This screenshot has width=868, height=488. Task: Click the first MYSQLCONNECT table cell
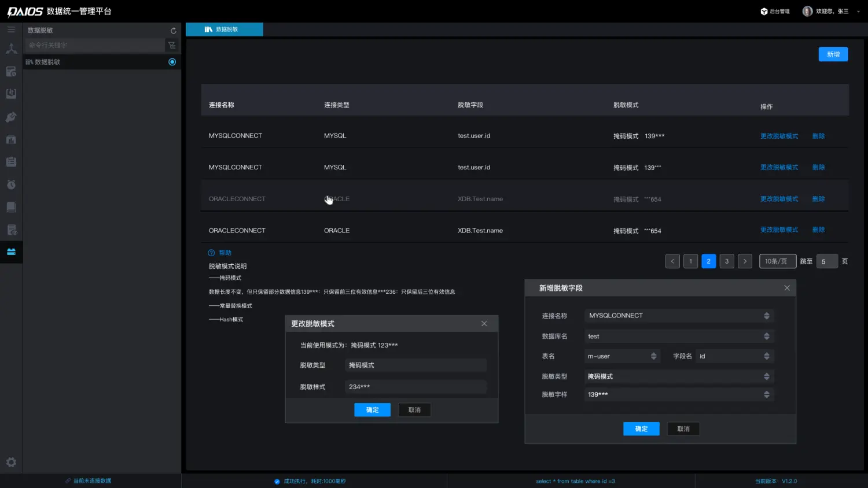point(236,136)
